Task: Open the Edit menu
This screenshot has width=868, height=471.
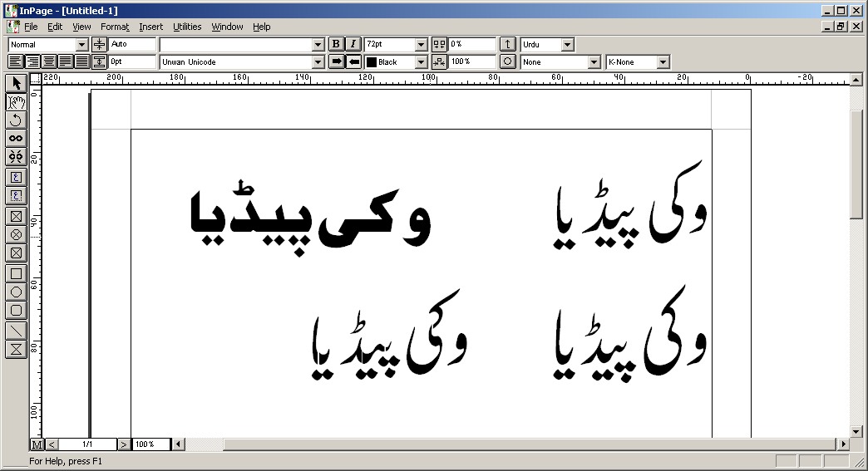Action: 55,27
